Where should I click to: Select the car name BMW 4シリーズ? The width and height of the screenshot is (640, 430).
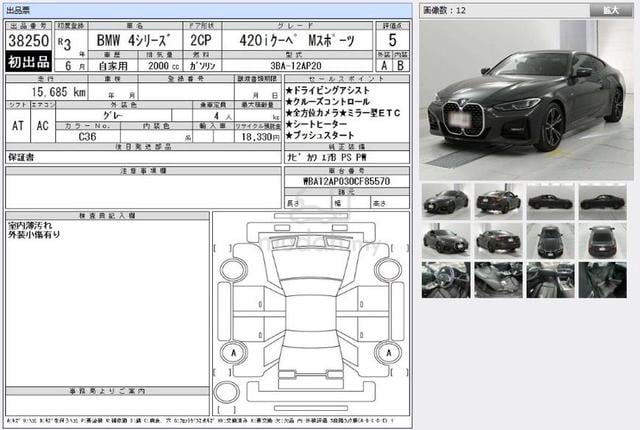pyautogui.click(x=133, y=40)
